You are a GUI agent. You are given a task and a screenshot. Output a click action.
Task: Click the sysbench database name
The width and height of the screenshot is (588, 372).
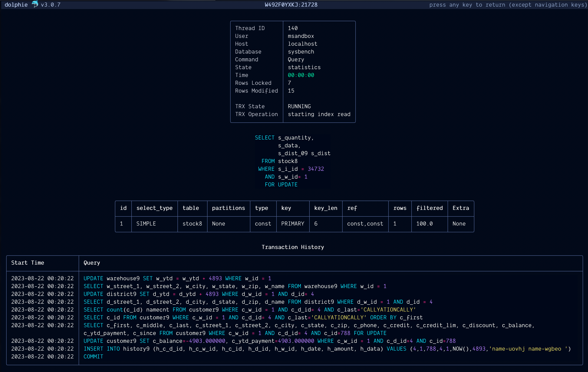(x=301, y=51)
